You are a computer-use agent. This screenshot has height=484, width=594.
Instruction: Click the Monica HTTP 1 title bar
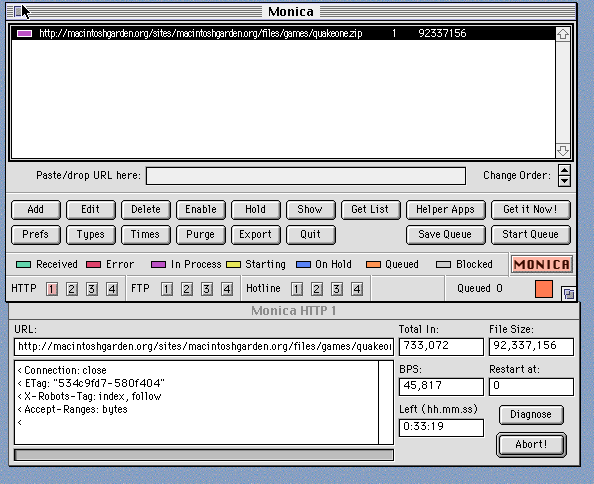(x=294, y=311)
